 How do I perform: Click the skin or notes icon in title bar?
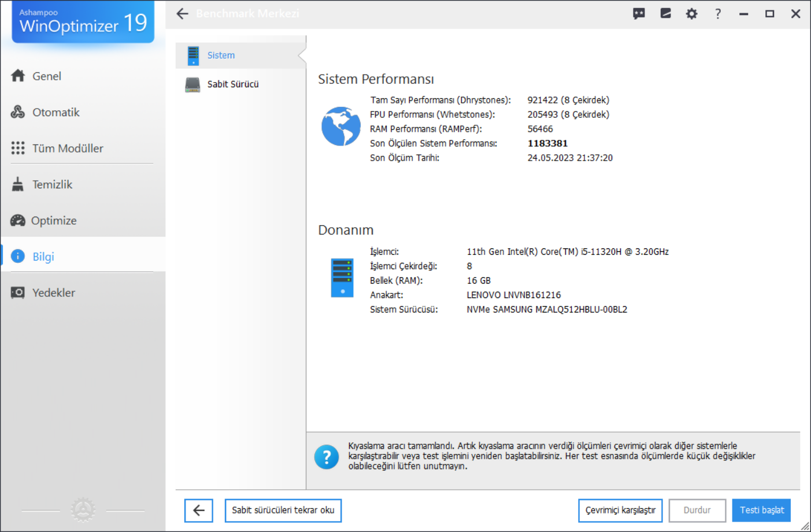pyautogui.click(x=665, y=14)
